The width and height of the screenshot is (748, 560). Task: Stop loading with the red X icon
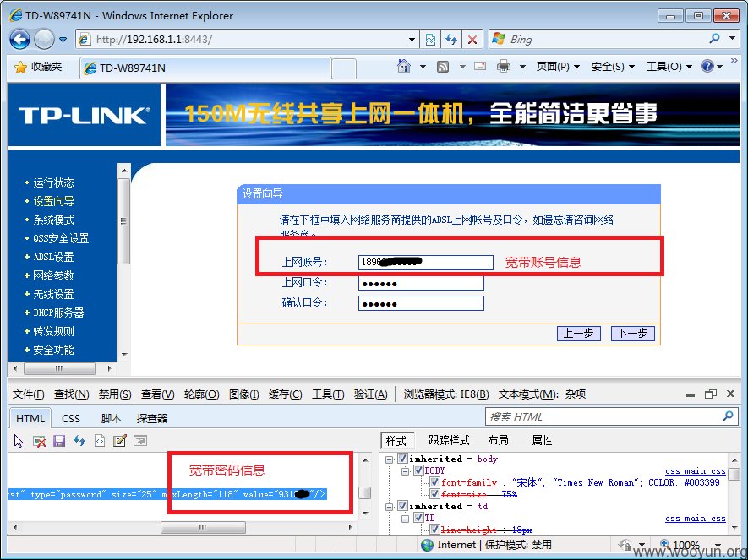click(472, 40)
